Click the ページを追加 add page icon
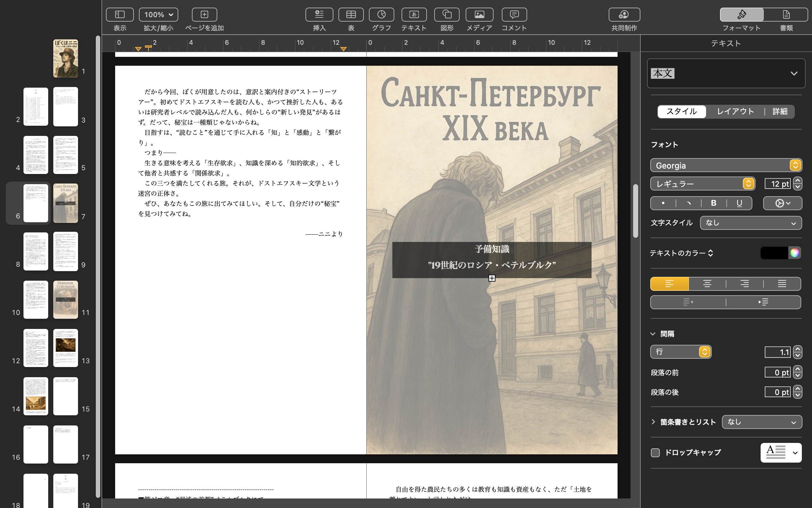 (x=204, y=15)
